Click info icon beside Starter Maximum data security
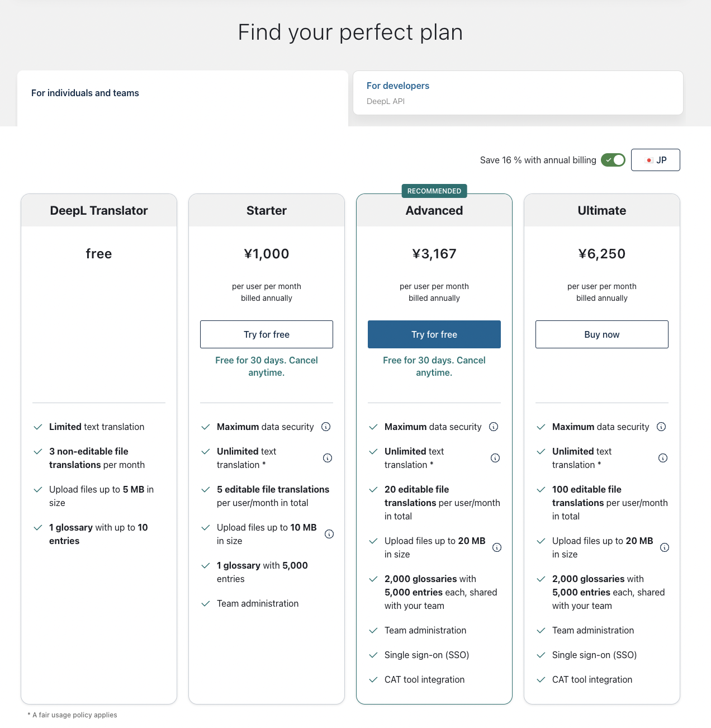Screen dimensions: 711x728 [326, 427]
